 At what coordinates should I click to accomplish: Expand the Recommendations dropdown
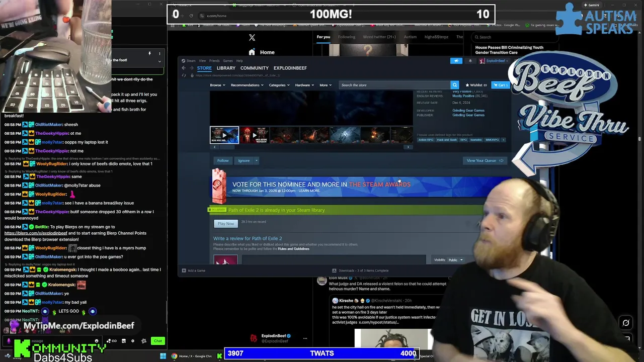pyautogui.click(x=247, y=85)
